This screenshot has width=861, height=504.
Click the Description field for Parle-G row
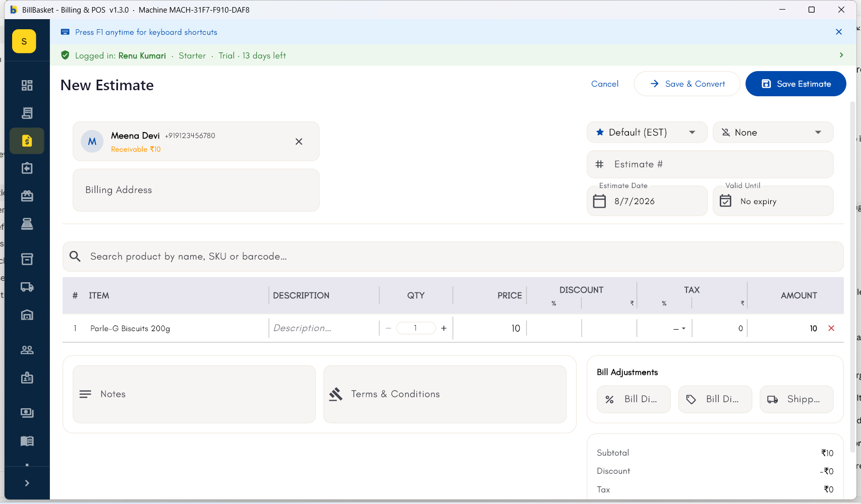pyautogui.click(x=324, y=328)
